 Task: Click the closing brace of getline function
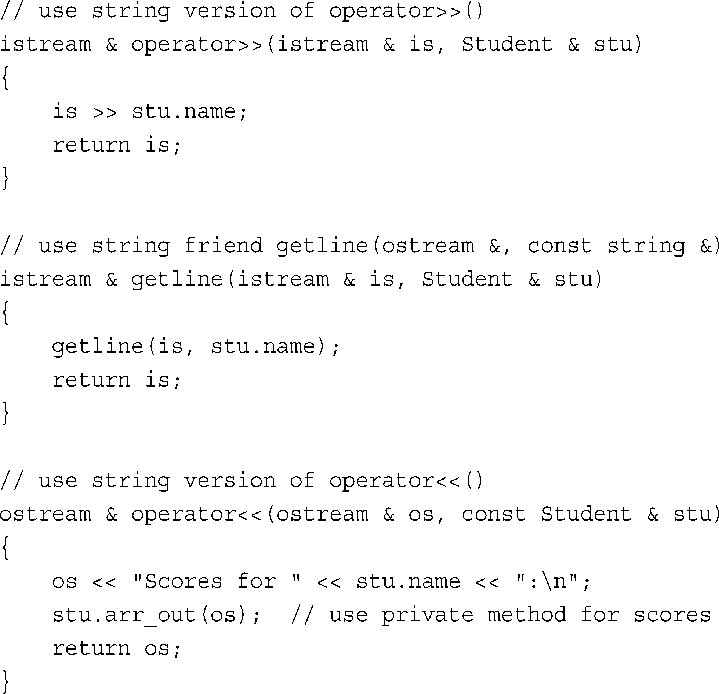pyautogui.click(x=5, y=413)
